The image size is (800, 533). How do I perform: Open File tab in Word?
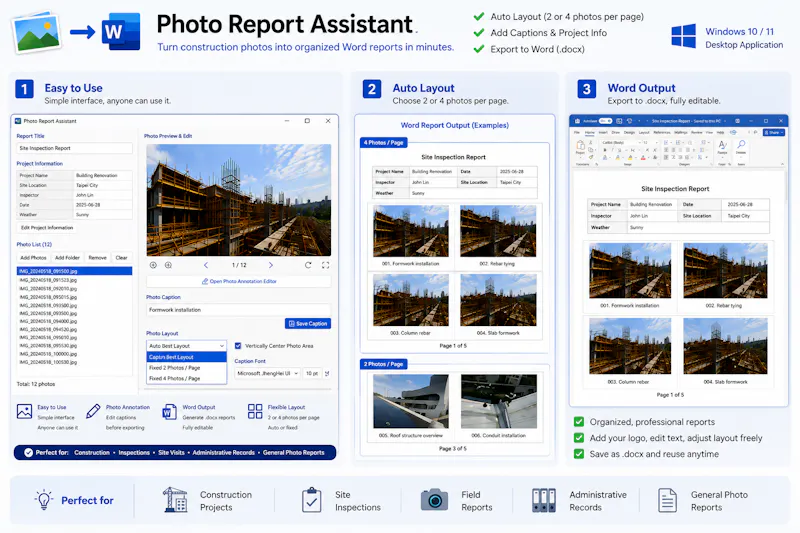(x=577, y=133)
